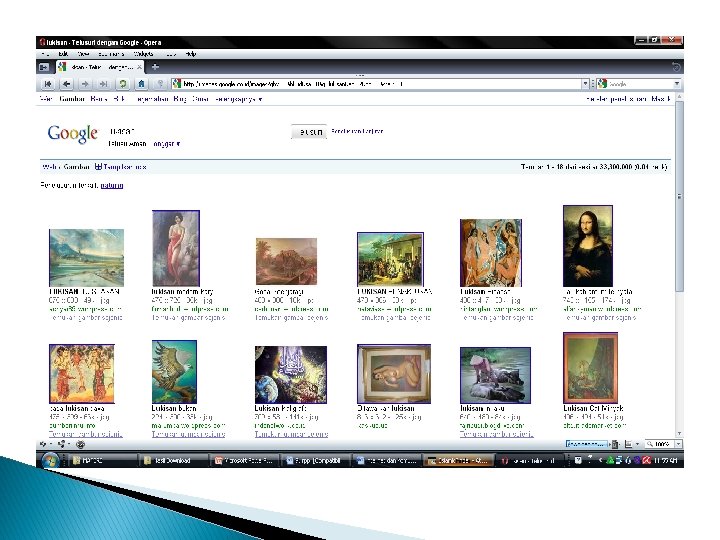Screen dimensions: 720x540
Task: Click the wand password icon in toolbar
Action: tap(160, 84)
